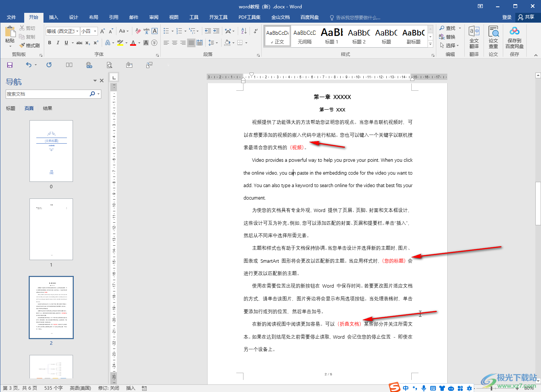This screenshot has width=541, height=392.
Task: Undo the last action
Action: pos(29,65)
